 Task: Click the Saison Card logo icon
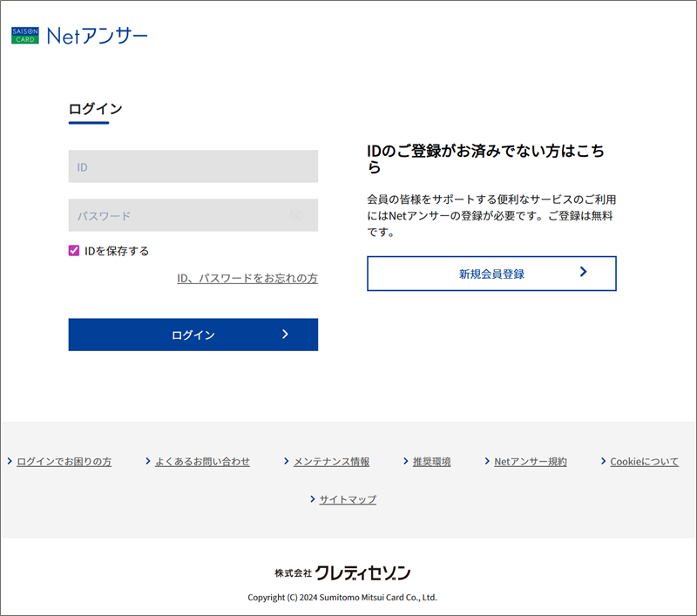24,36
